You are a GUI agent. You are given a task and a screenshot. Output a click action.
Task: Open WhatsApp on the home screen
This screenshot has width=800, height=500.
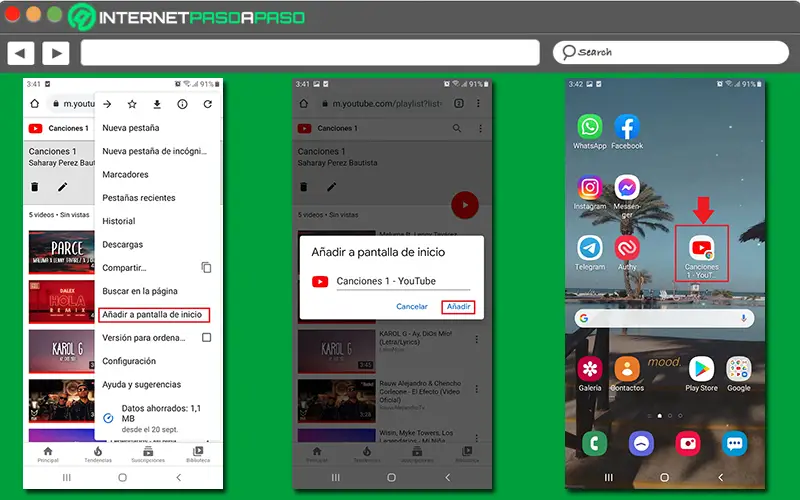[589, 127]
